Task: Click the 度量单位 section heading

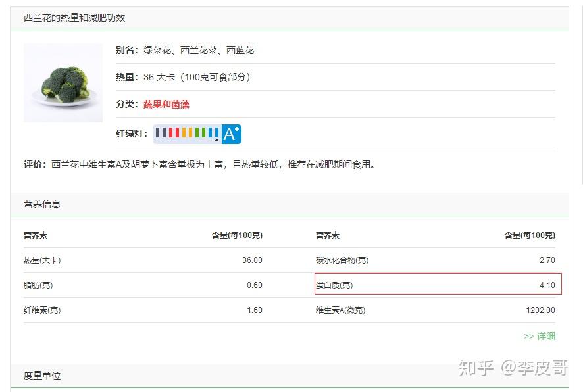Action: point(42,376)
